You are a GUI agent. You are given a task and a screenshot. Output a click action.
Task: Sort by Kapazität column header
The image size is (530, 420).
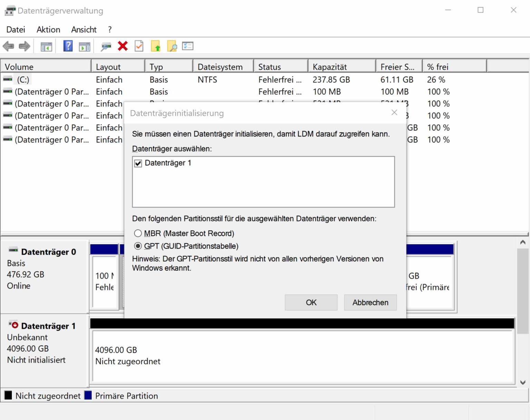(x=342, y=67)
